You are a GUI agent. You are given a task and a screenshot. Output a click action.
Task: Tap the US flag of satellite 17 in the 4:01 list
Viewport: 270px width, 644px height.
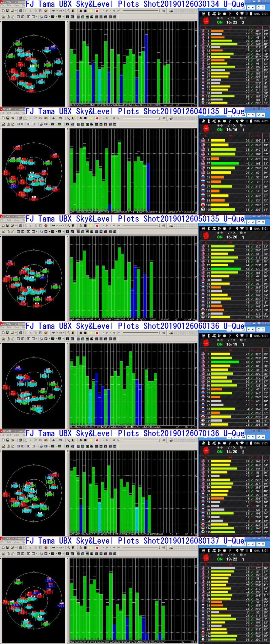203,163
